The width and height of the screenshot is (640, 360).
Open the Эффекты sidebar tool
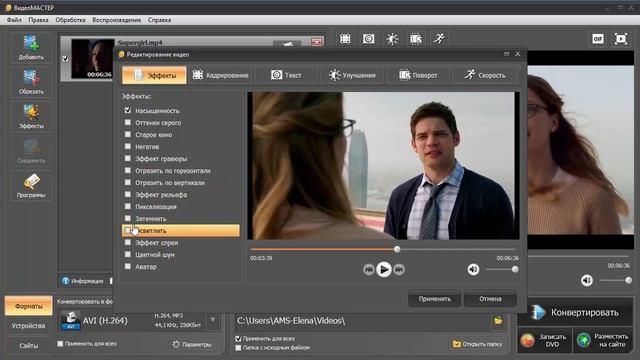[31, 117]
